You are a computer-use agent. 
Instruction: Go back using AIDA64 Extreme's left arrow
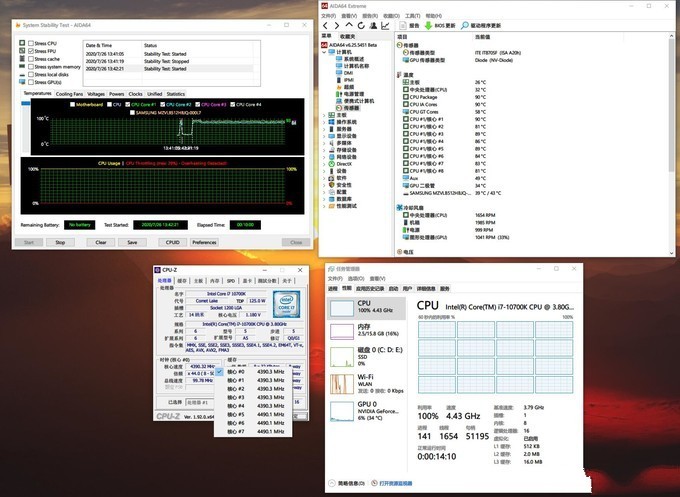pyautogui.click(x=325, y=26)
